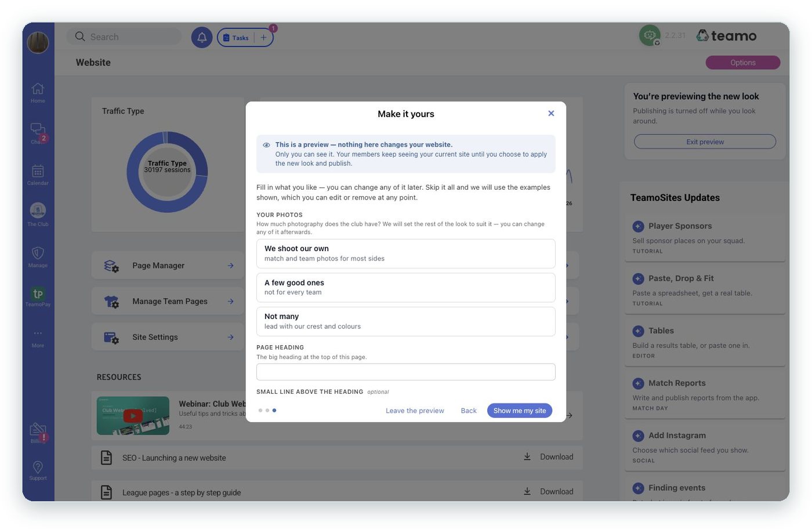Viewport: 812px width, 529px height.
Task: Click the 'Leave the preview' link
Action: 415,411
